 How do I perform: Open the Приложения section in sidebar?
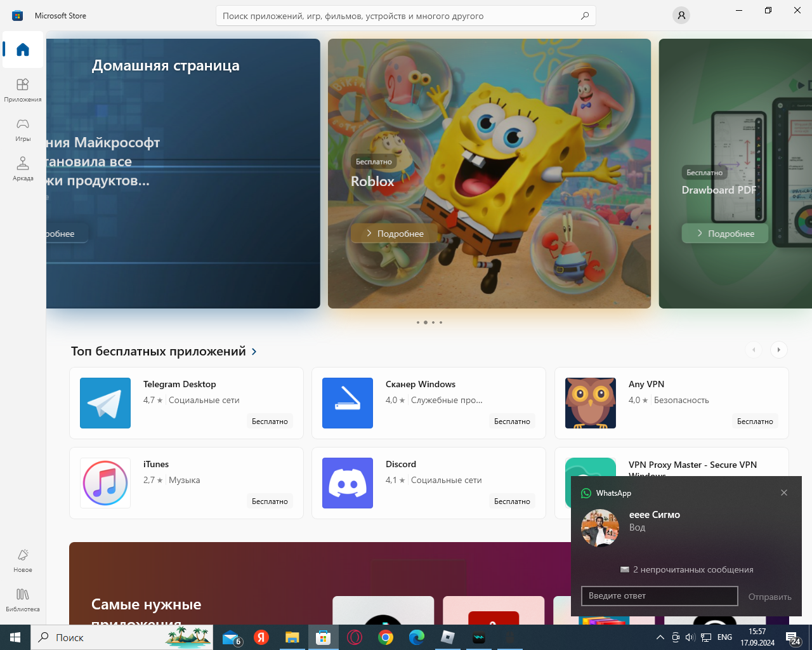click(x=23, y=90)
